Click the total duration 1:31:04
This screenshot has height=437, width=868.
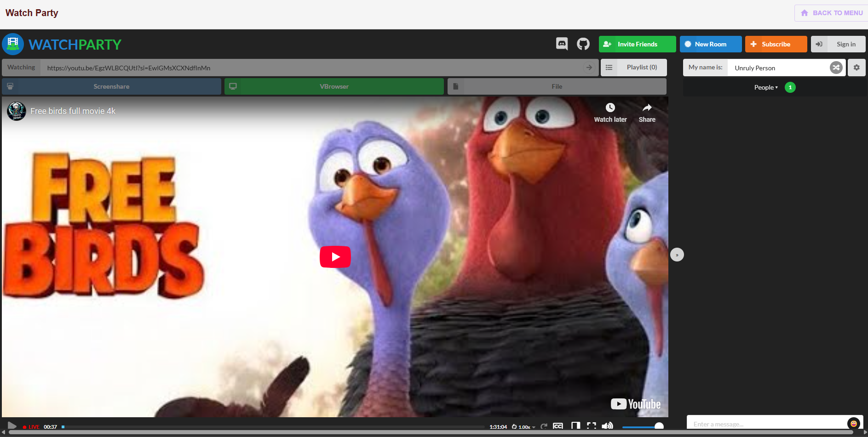click(498, 427)
